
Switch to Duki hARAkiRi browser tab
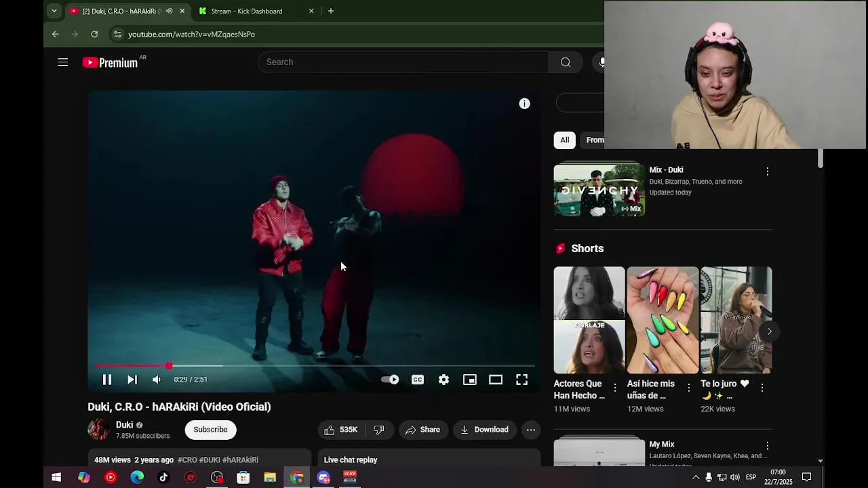click(x=127, y=11)
